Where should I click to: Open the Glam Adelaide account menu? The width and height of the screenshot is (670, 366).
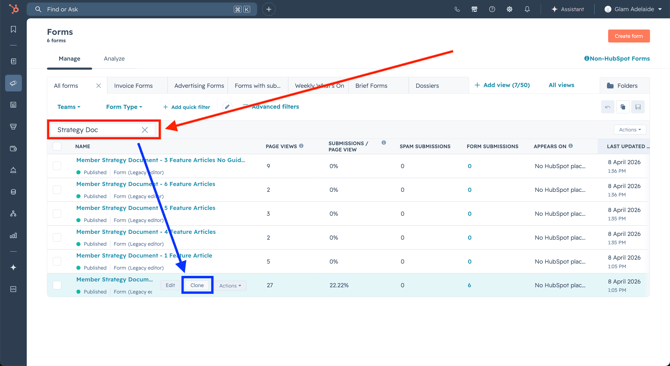633,9
